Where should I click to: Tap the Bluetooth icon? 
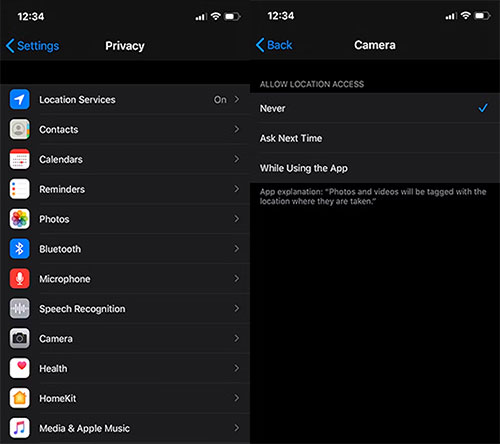tap(20, 249)
